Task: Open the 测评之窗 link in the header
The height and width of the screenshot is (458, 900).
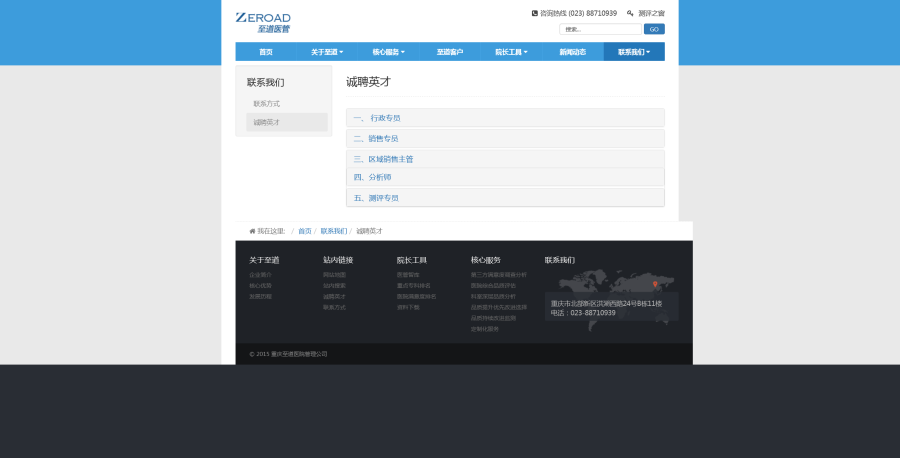Action: tap(651, 13)
